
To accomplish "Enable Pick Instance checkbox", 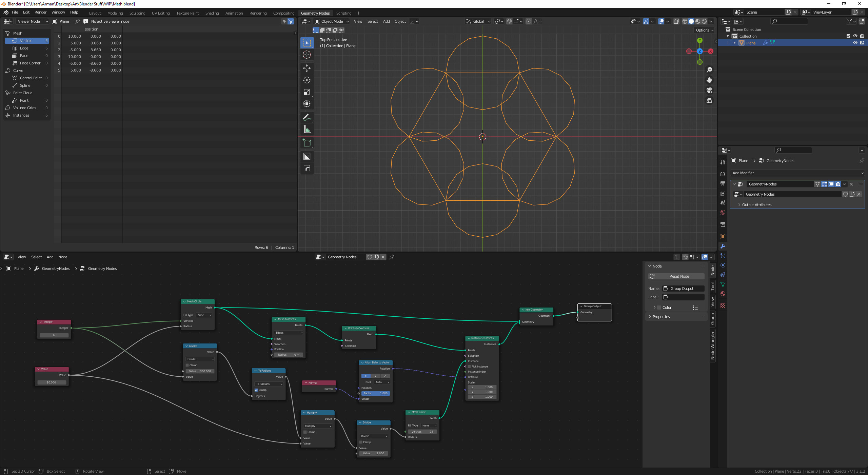I will coord(469,367).
